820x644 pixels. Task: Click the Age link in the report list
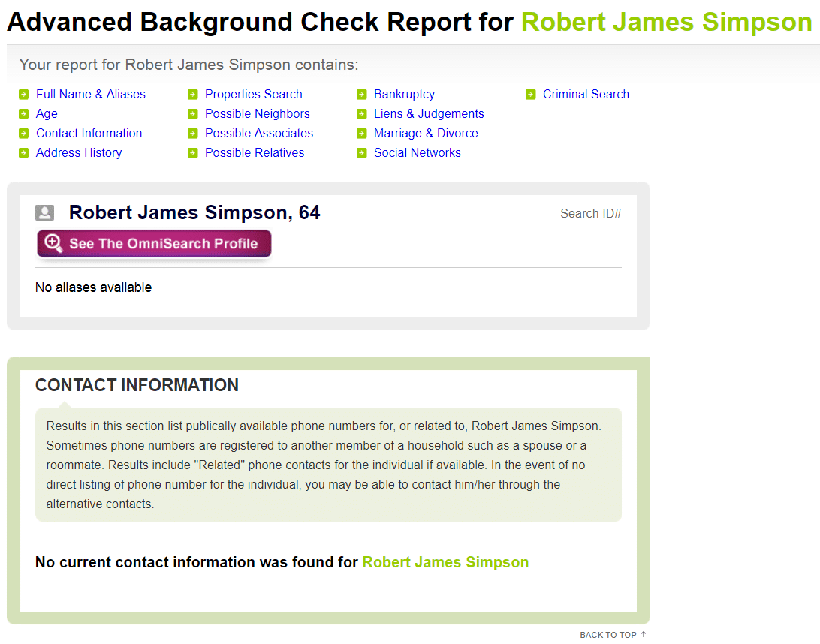[46, 113]
